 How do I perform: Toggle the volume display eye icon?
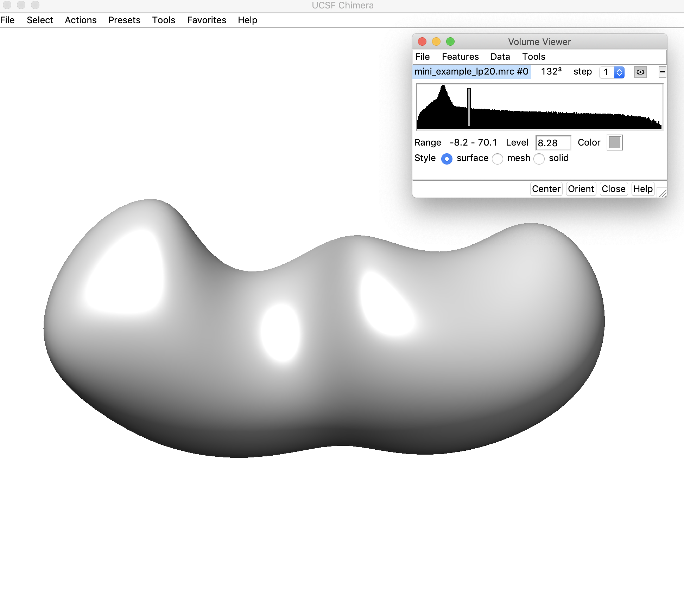click(x=640, y=72)
